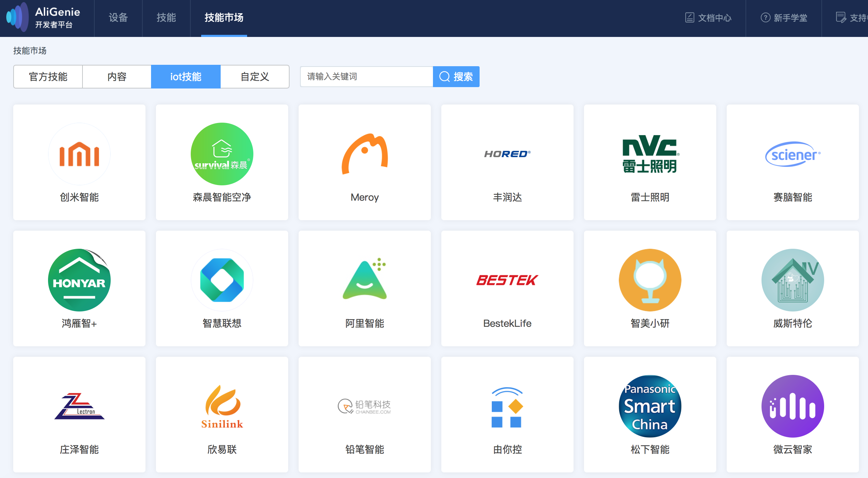Screen dimensions: 868x478
Task: Switch to the 官方技能 tab
Action: point(48,77)
